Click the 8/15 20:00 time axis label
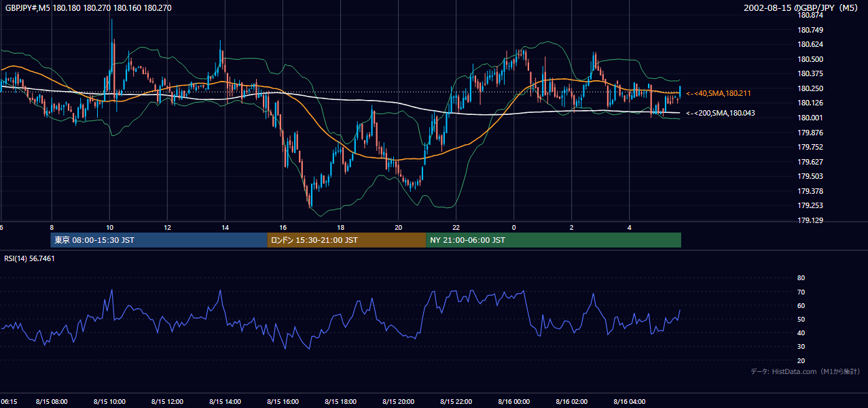Screen dimensions: 868x408 [x=399, y=402]
